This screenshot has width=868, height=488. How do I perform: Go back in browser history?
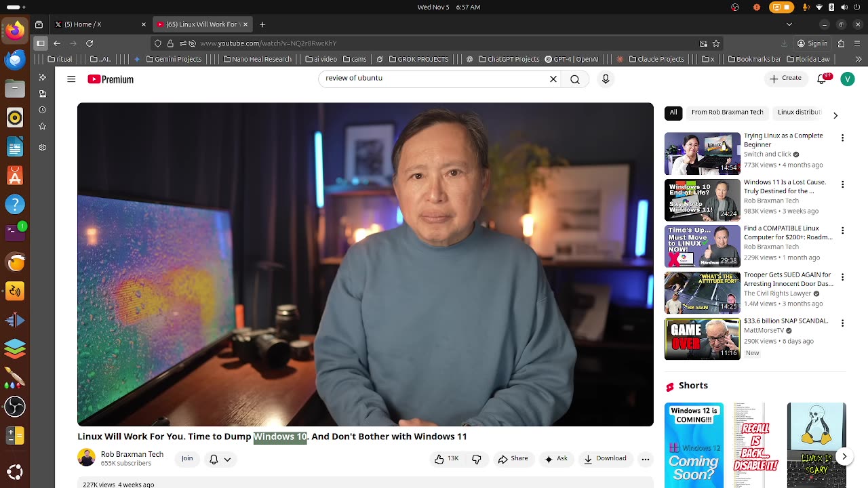click(57, 43)
